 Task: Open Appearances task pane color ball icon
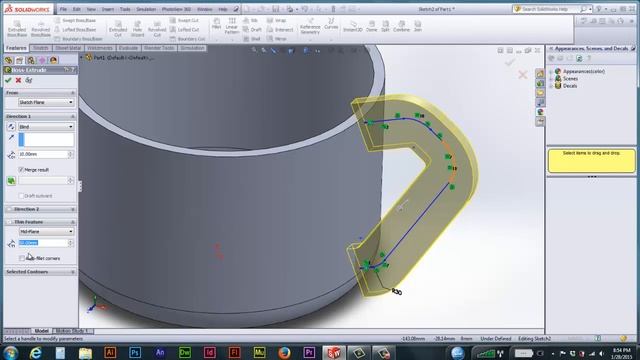click(x=540, y=112)
